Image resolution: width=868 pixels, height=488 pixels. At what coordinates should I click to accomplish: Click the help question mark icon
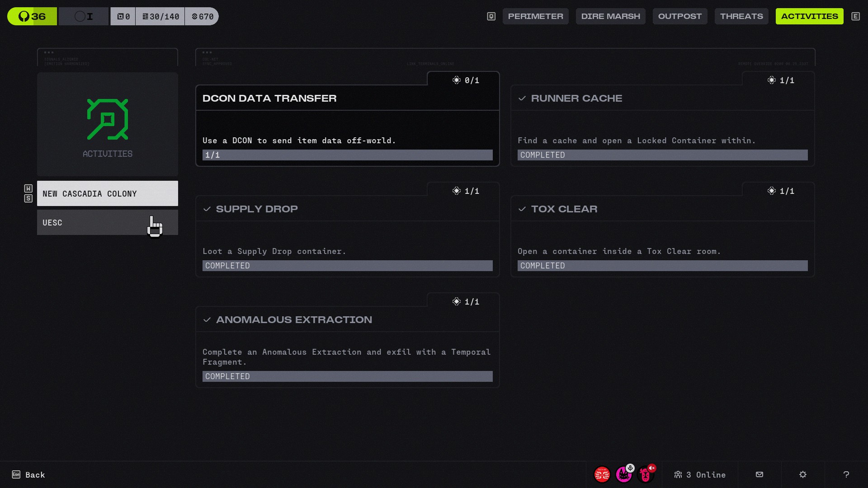(846, 474)
